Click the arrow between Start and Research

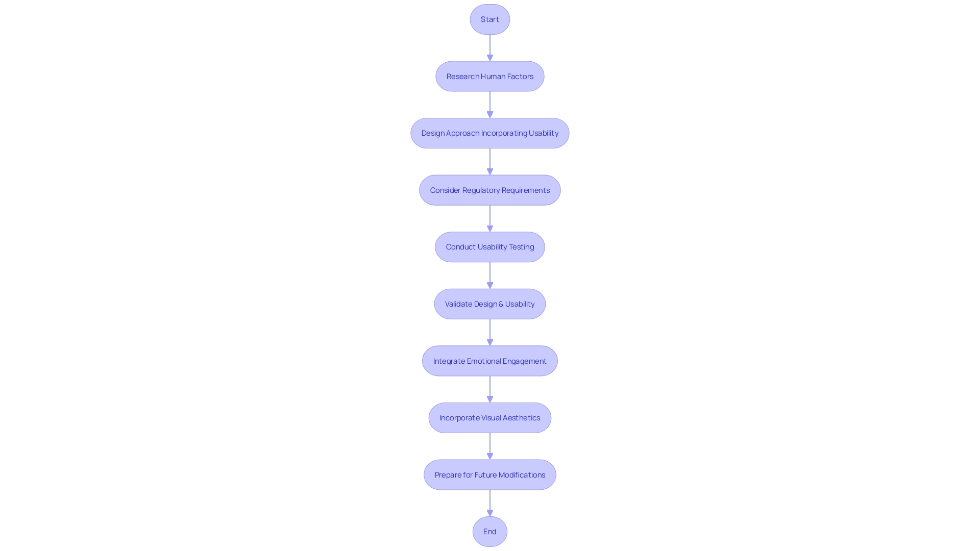point(489,47)
